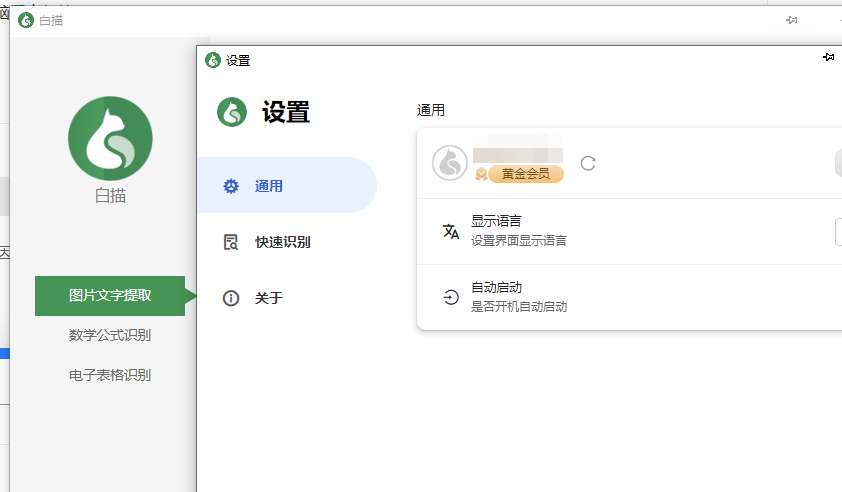Image resolution: width=842 pixels, height=492 pixels.
Task: Switch to the 快速识别 settings tab
Action: [x=282, y=242]
